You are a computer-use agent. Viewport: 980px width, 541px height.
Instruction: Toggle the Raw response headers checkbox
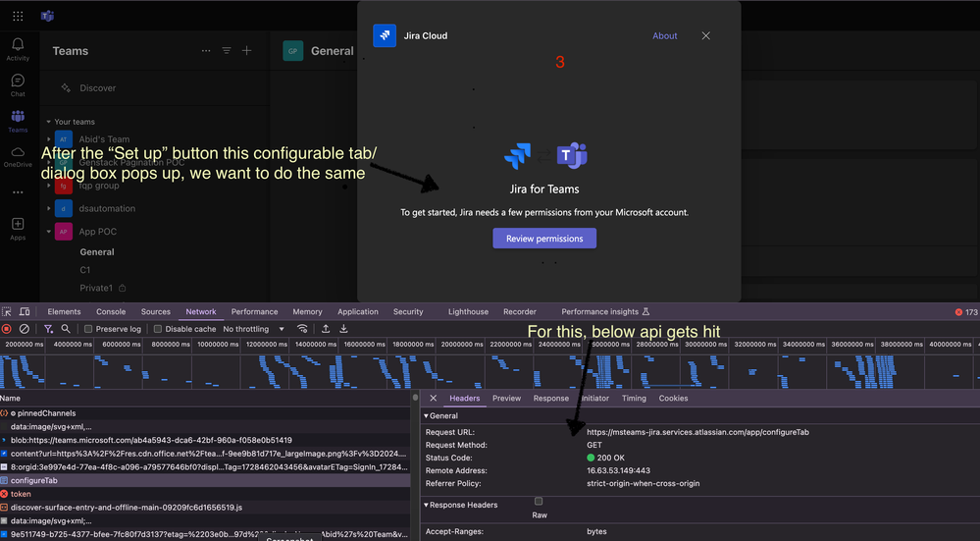[x=539, y=501]
